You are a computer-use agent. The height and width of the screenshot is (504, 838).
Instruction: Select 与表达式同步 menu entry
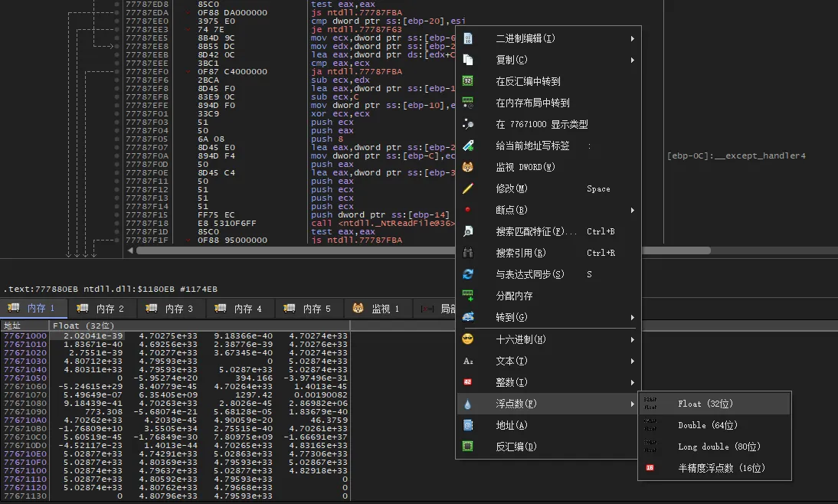click(548, 274)
